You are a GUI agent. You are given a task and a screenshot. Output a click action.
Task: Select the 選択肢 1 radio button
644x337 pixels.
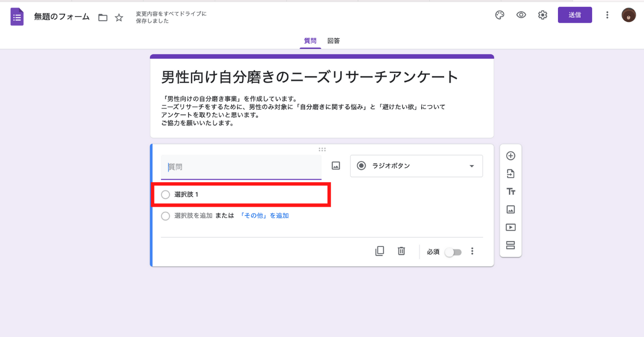[165, 194]
